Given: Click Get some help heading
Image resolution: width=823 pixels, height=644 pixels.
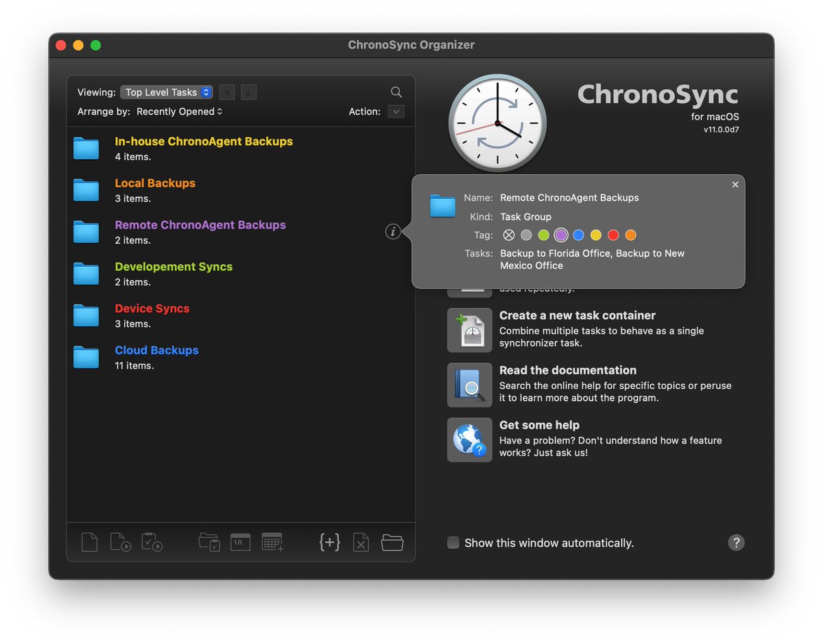Looking at the screenshot, I should point(539,425).
